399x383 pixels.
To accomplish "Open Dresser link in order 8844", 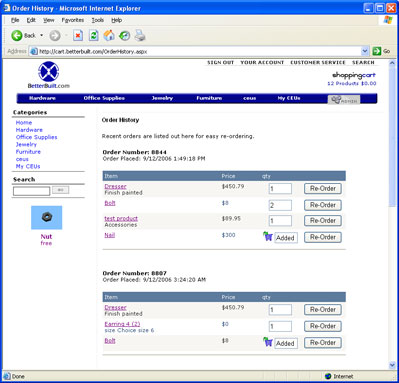I will pos(115,186).
